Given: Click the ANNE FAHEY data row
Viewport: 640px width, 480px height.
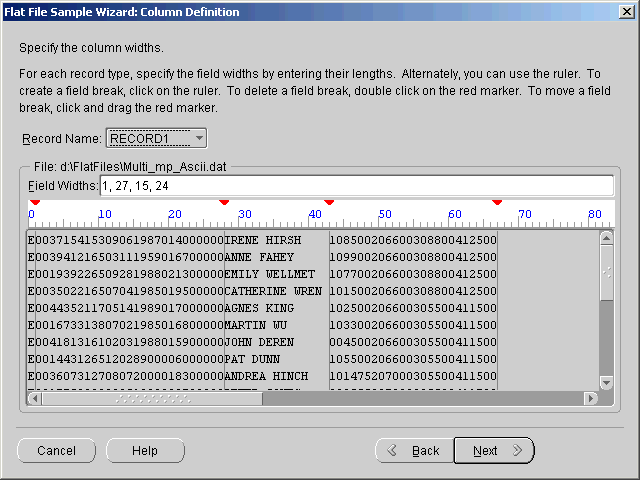Looking at the screenshot, I should (x=262, y=257).
